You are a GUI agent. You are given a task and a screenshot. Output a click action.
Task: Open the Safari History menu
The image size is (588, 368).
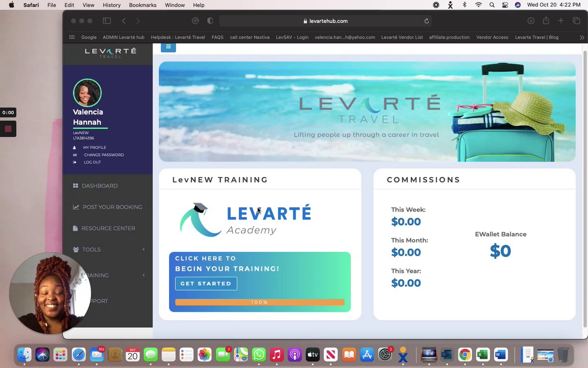(x=112, y=5)
